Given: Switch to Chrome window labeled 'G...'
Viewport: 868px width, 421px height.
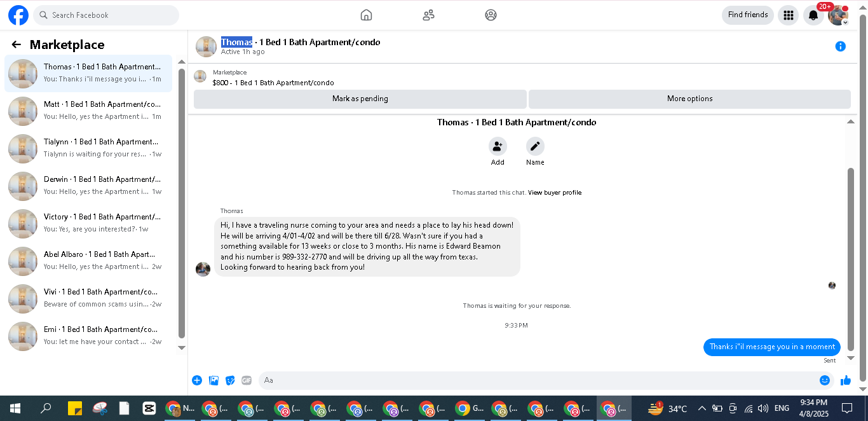Looking at the screenshot, I should click(470, 408).
